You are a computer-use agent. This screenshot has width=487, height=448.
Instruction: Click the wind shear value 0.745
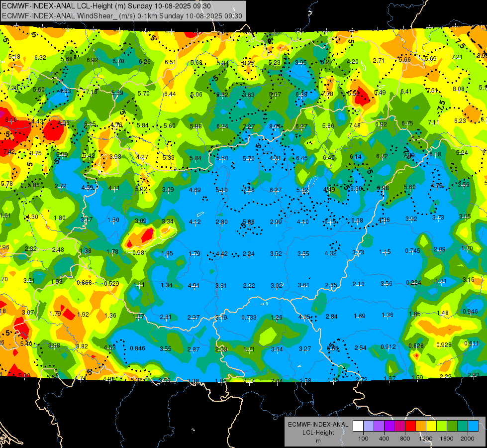pyautogui.click(x=412, y=250)
